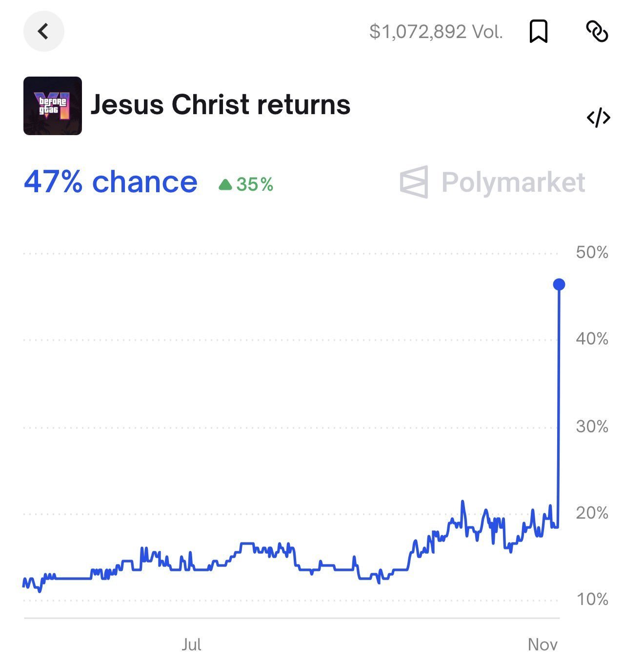
Task: Click the green up-triangle change indicator
Action: coord(225,184)
